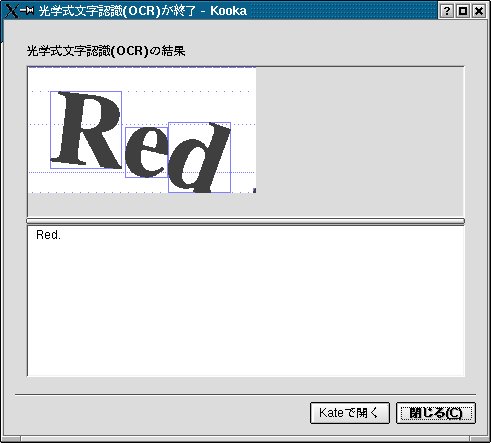Toggle the sticky pin icon in title bar
This screenshot has height=443, width=491.
pyautogui.click(x=27, y=11)
